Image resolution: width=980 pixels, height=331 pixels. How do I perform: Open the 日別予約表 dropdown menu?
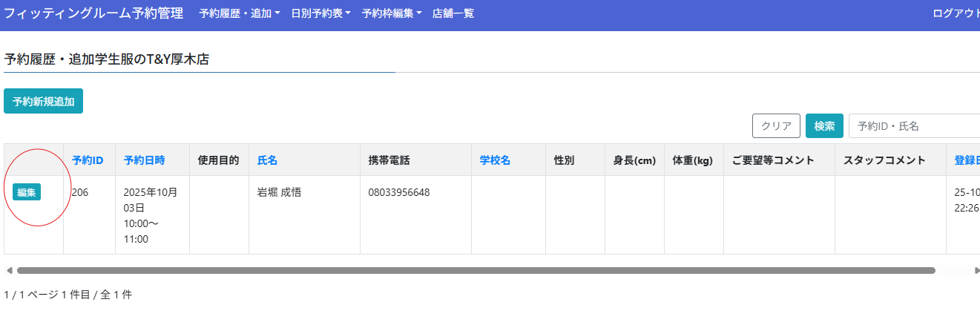(320, 13)
